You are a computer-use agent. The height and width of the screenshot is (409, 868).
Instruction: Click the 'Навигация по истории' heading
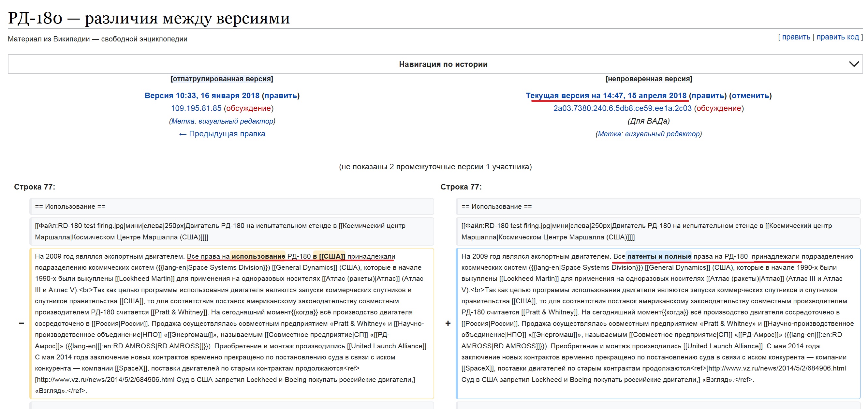pos(443,64)
